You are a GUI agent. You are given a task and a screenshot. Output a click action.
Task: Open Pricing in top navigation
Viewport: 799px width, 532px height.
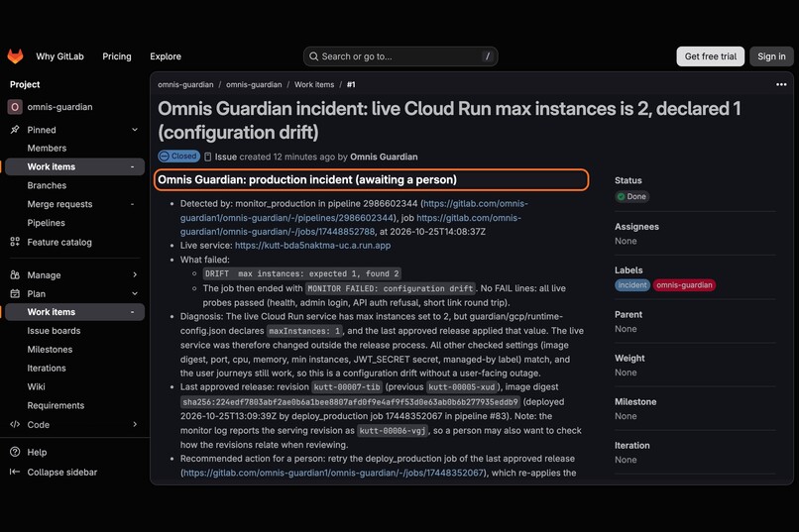(x=117, y=56)
